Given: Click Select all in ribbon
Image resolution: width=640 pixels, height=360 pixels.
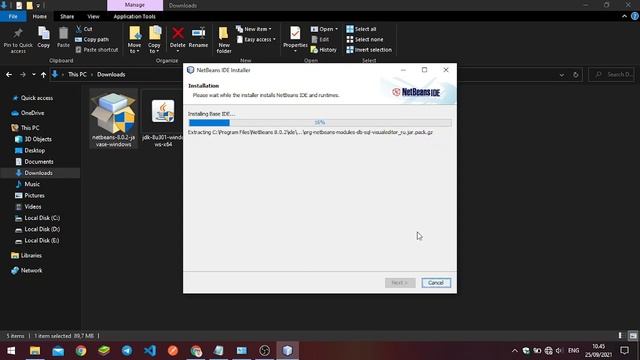Looking at the screenshot, I should point(361,29).
